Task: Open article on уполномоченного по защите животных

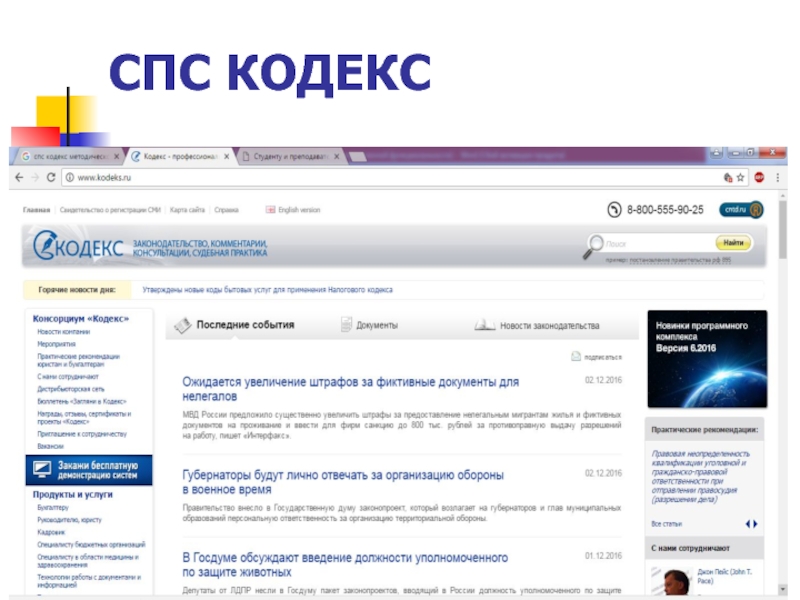Action: tap(345, 565)
